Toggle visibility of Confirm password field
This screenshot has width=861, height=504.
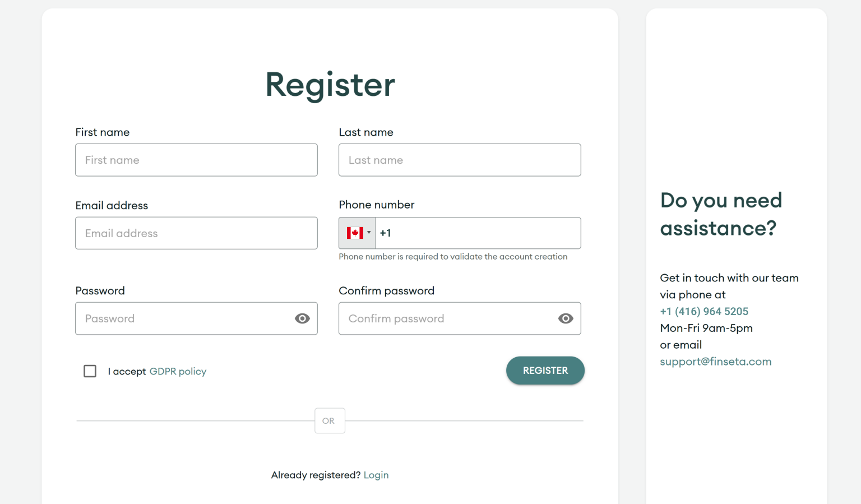(566, 318)
